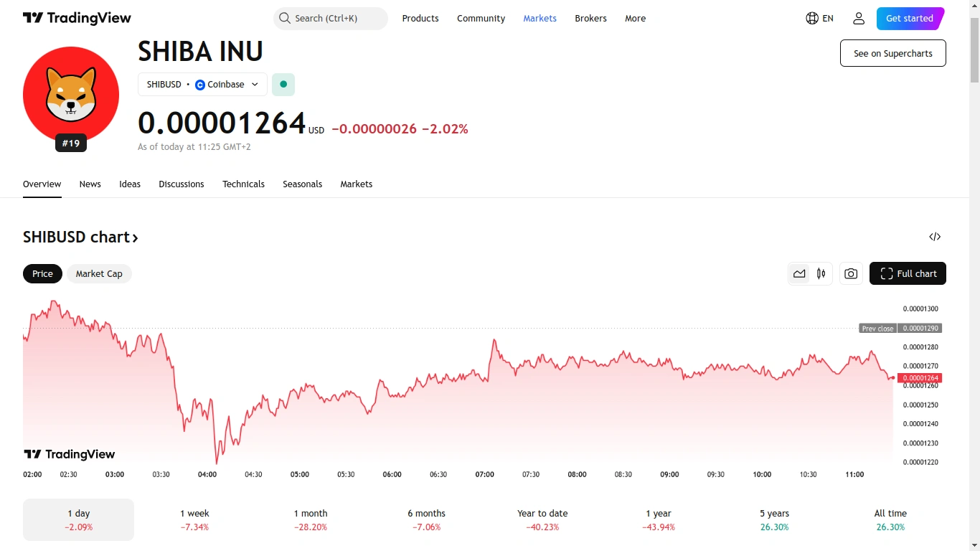Open the More navigation menu
The image size is (980, 551).
[x=635, y=19]
